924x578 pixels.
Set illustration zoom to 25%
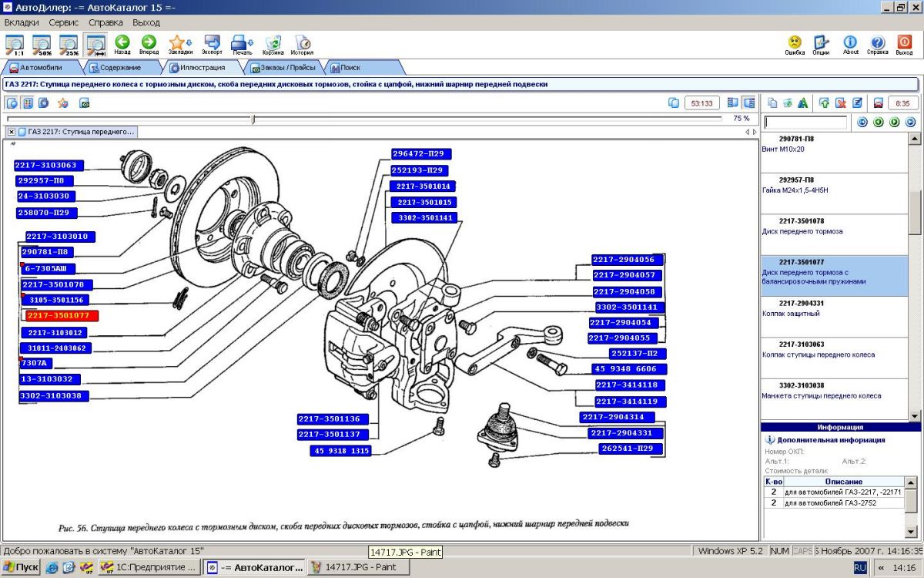tap(69, 45)
